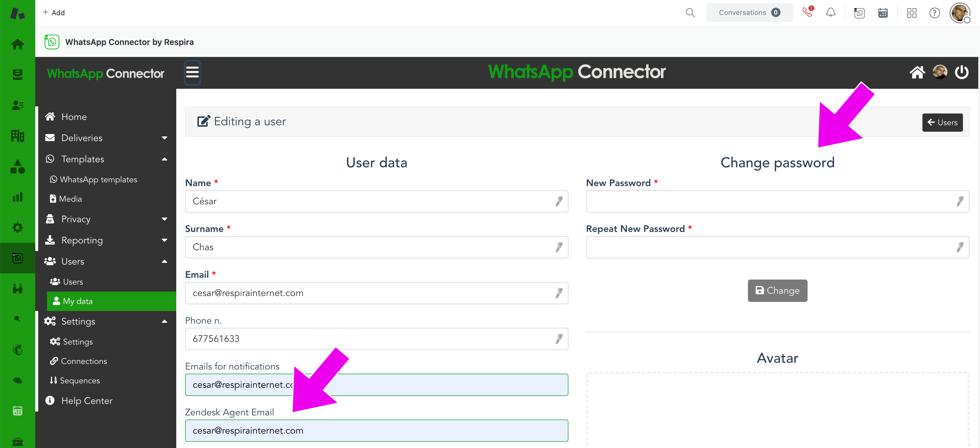Open Organizations icon in Zendesk rail

pos(18,136)
